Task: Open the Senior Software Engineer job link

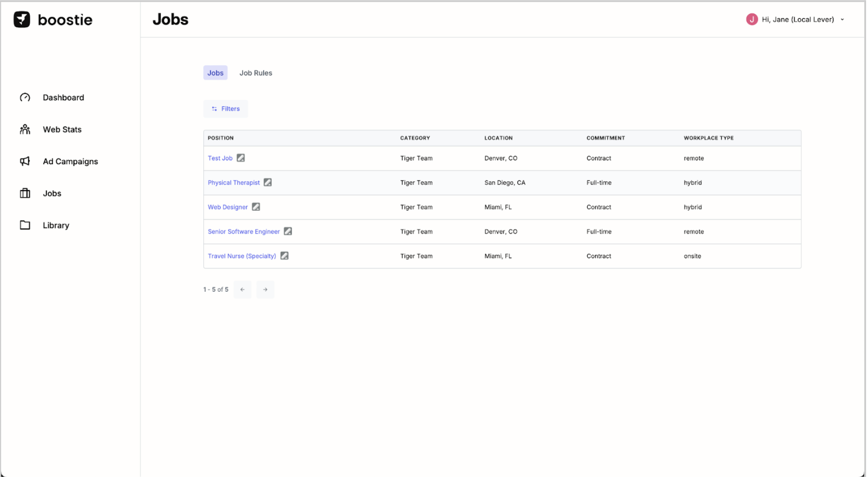Action: pos(244,232)
